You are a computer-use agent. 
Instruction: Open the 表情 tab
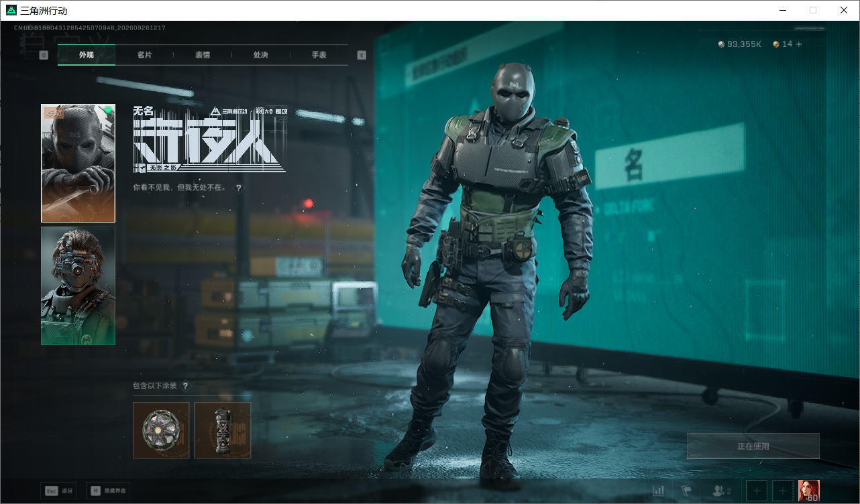click(203, 55)
